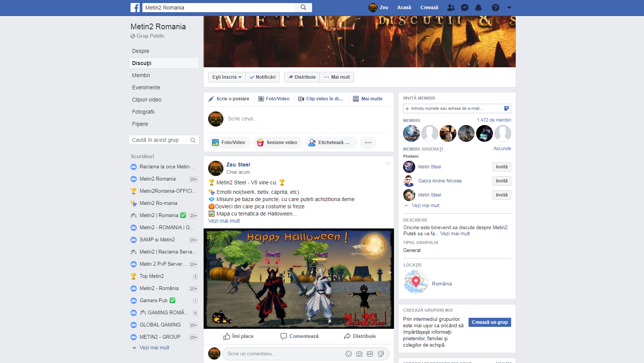Open the Mai mult group options button
This screenshot has width=644, height=363.
(337, 77)
